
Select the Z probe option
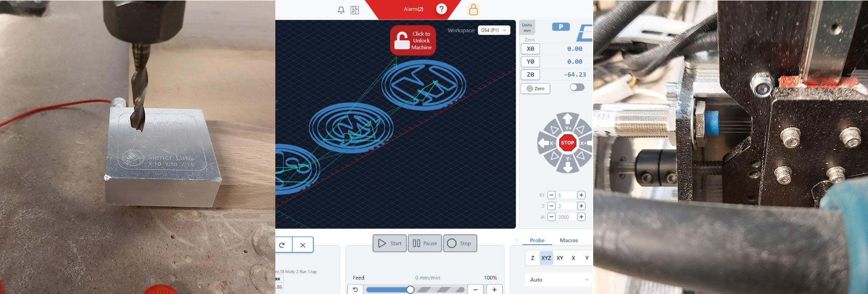click(533, 258)
